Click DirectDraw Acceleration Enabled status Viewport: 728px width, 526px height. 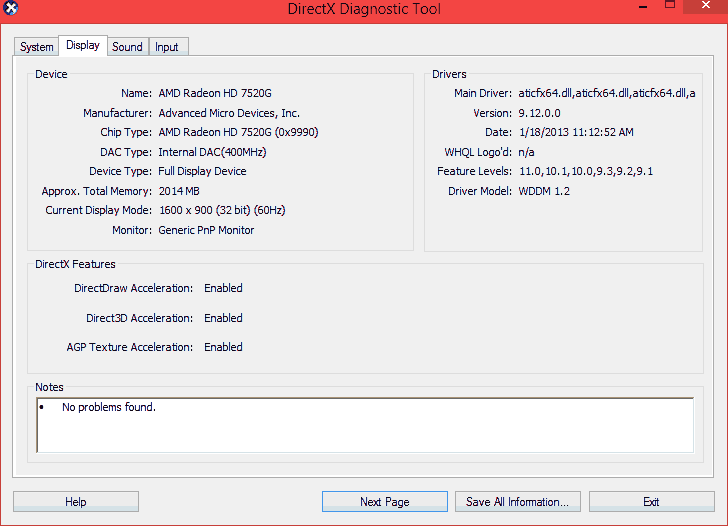click(223, 288)
